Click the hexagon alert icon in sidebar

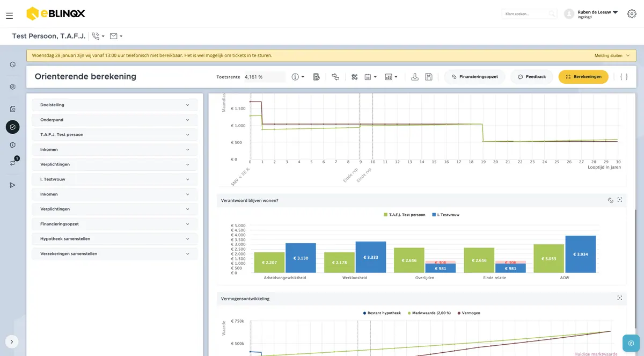pos(12,145)
